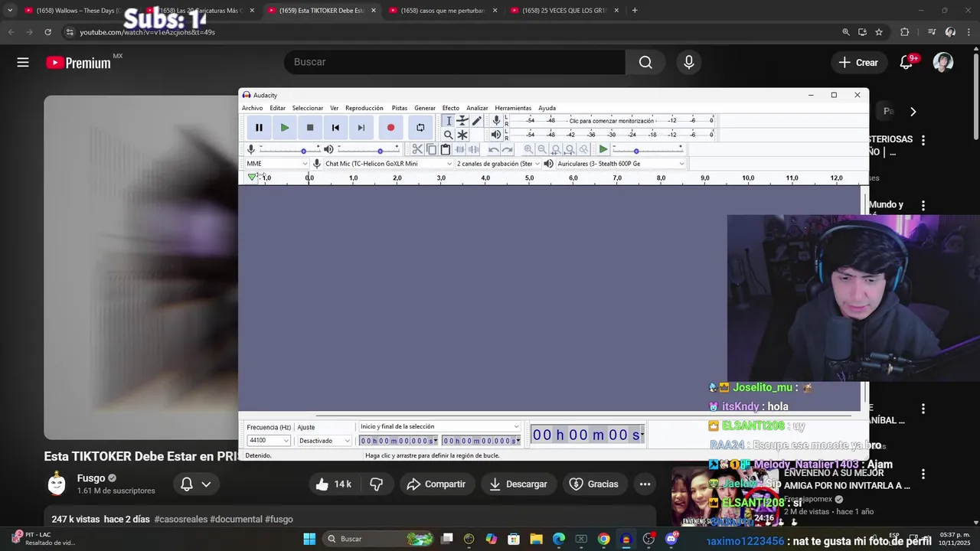Like the video with 14 k button
The image size is (980, 551).
(333, 484)
